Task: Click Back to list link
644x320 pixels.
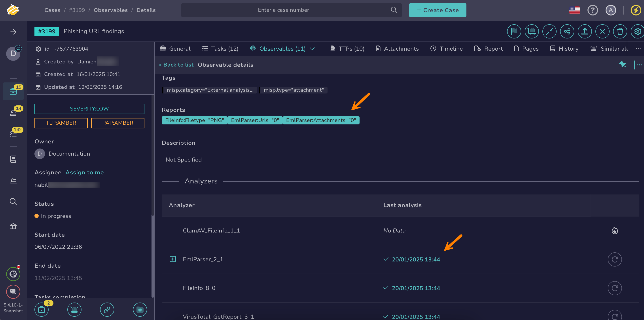Action: (x=176, y=65)
